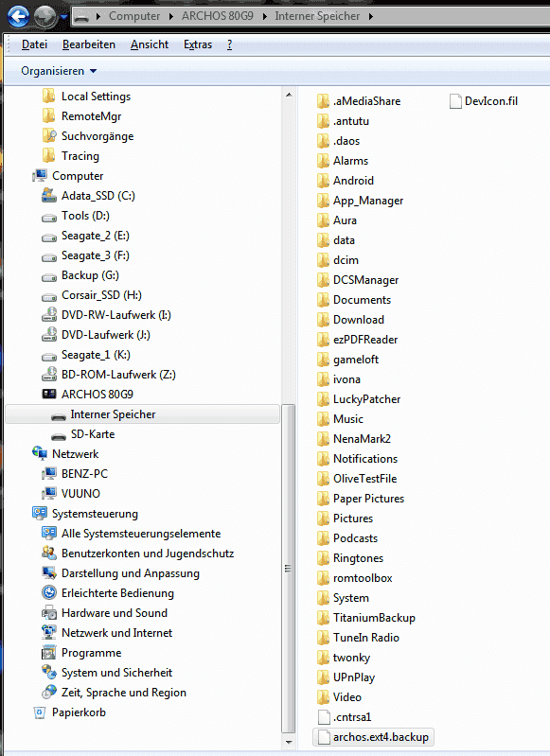Click the navigation pane scroll down arrow
550x756 pixels.
(x=289, y=743)
